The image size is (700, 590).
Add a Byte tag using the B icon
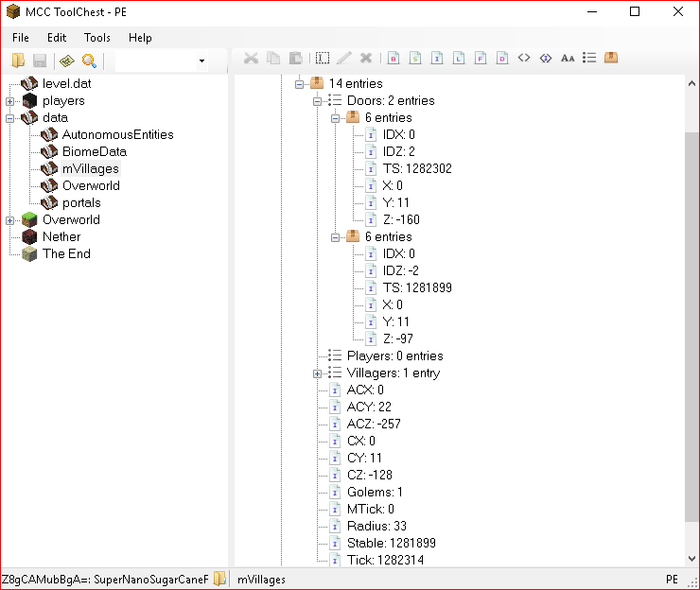click(x=393, y=58)
